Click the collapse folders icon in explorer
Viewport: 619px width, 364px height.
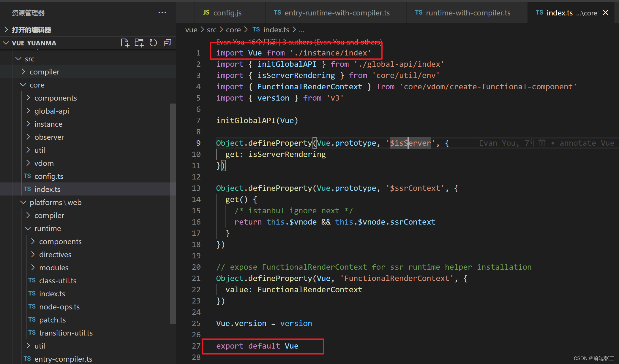pyautogui.click(x=167, y=43)
